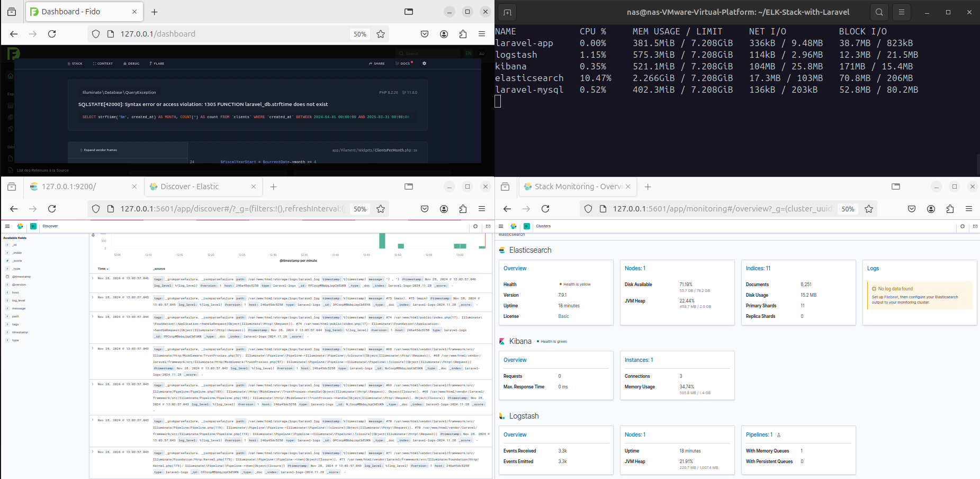This screenshot has height=479, width=980.
Task: Expand vendor frames in the stack trace
Action: click(98, 150)
